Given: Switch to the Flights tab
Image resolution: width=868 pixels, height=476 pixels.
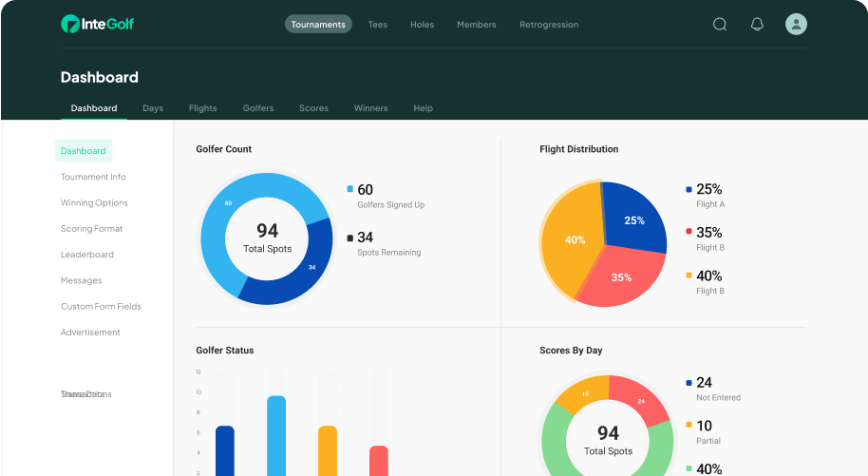Looking at the screenshot, I should [x=202, y=108].
